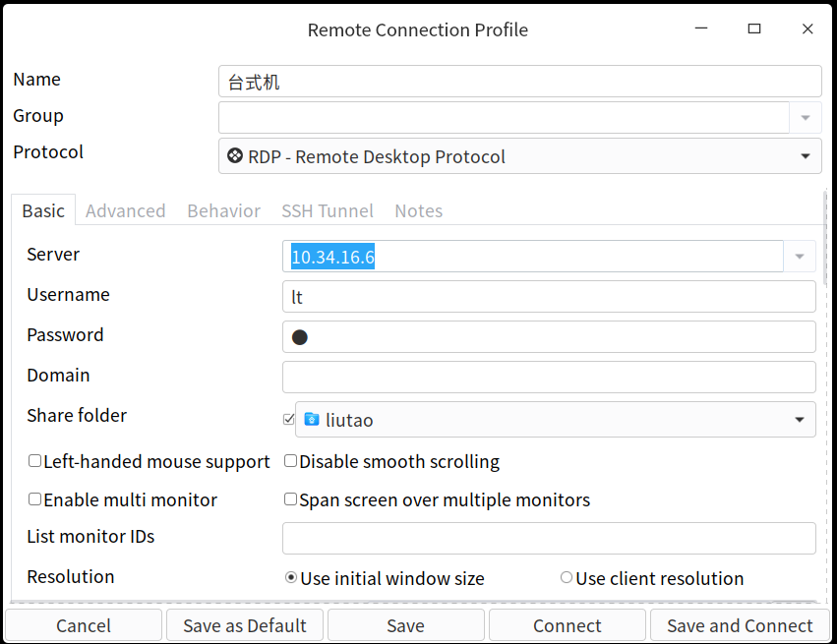This screenshot has width=837, height=644.
Task: Open the Group dropdown arrow
Action: [805, 118]
